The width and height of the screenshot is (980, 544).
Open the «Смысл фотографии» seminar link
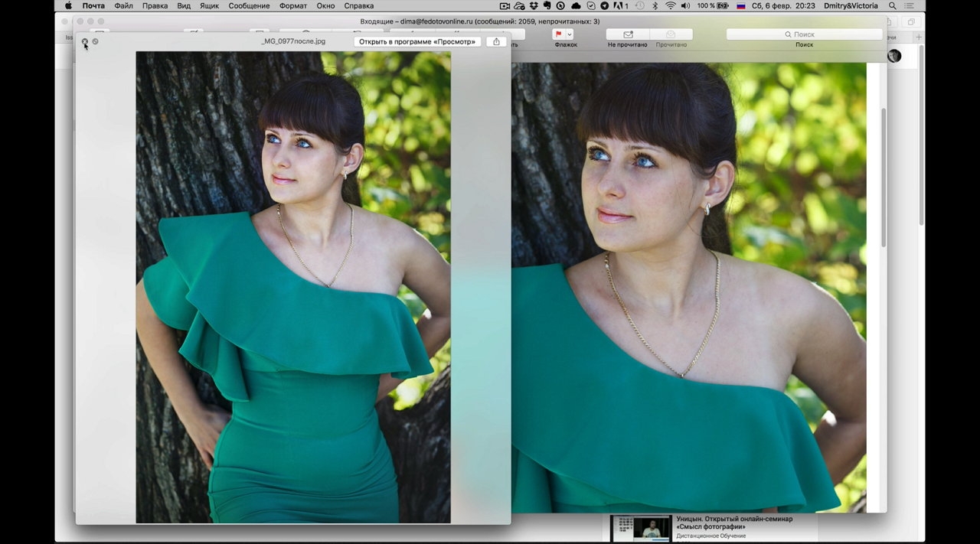tap(734, 523)
